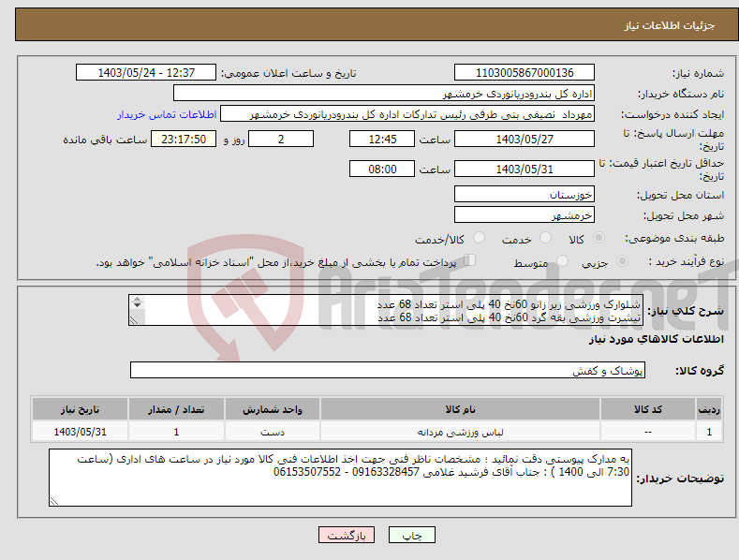Click the buyer notes text area

point(340,478)
